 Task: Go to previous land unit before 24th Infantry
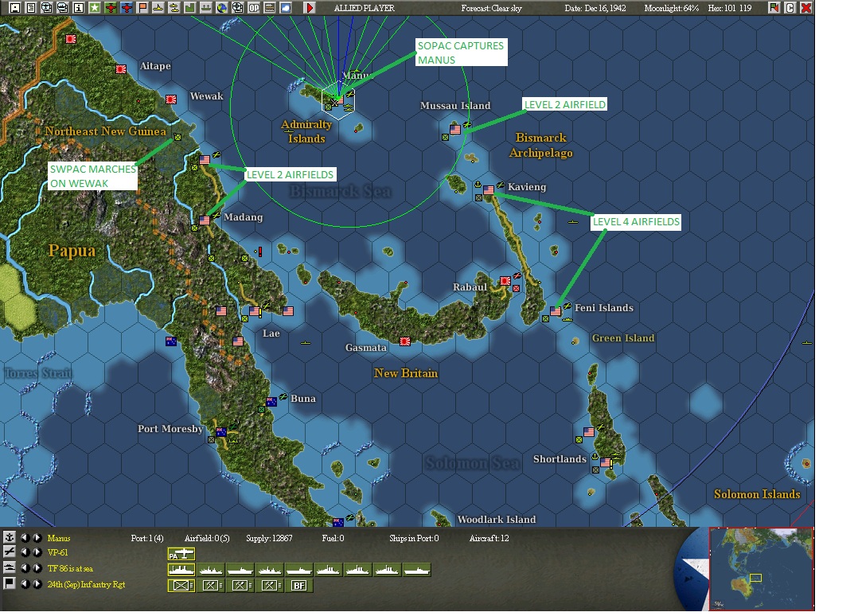click(25, 584)
